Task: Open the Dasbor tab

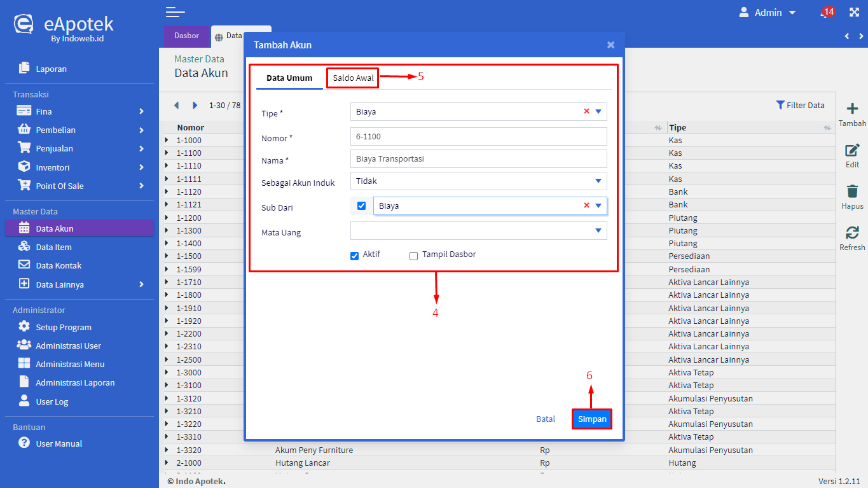Action: 186,36
